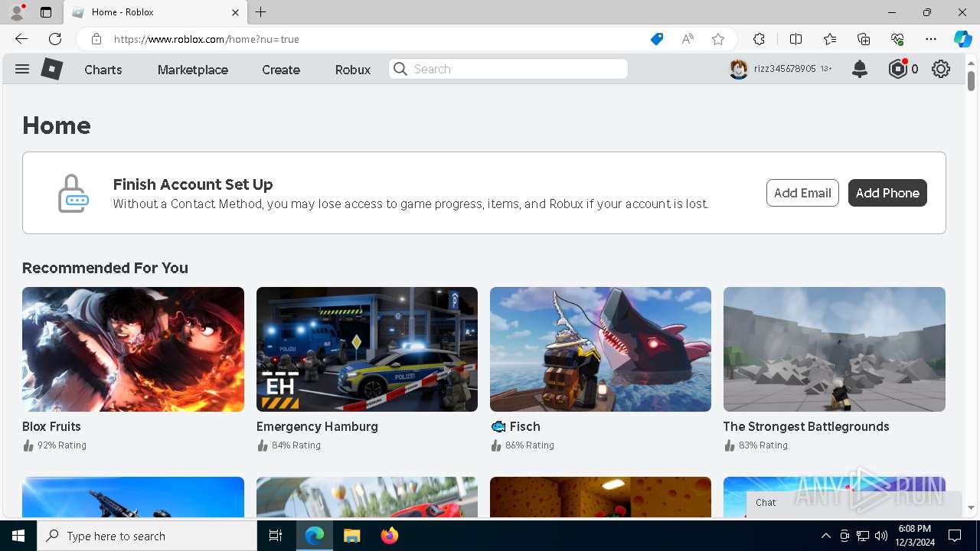Open Browser essentials heart icon
980x551 pixels.
click(x=897, y=39)
